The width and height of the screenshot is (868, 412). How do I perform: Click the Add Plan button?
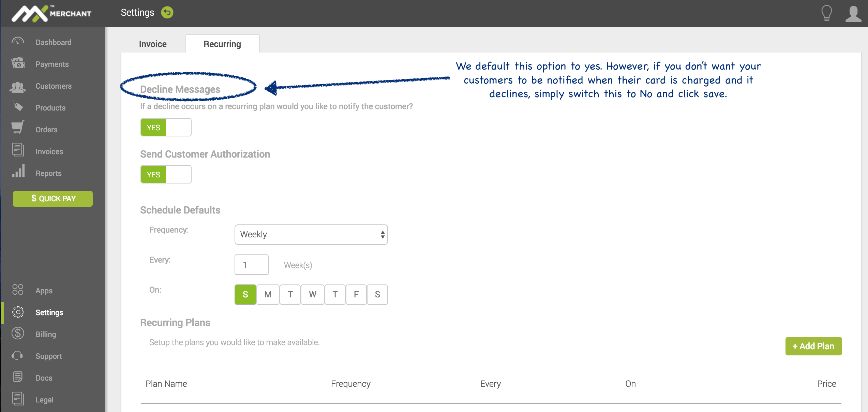[x=813, y=346]
